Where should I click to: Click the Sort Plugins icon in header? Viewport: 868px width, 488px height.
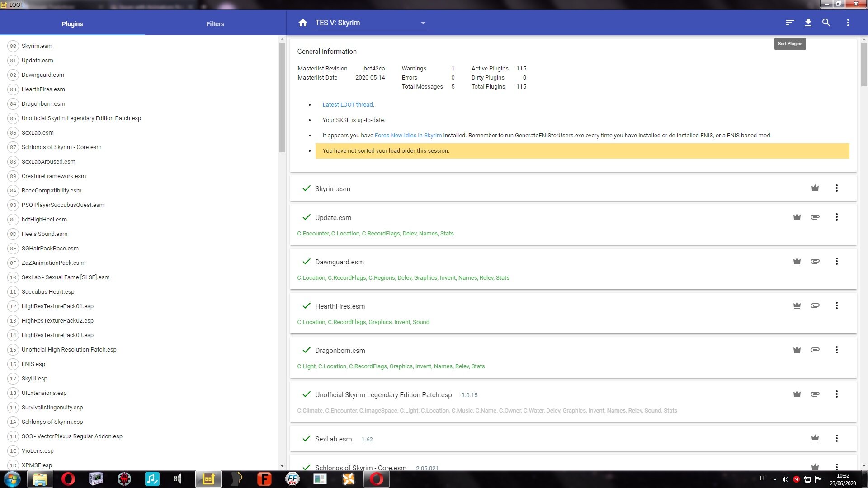click(790, 23)
